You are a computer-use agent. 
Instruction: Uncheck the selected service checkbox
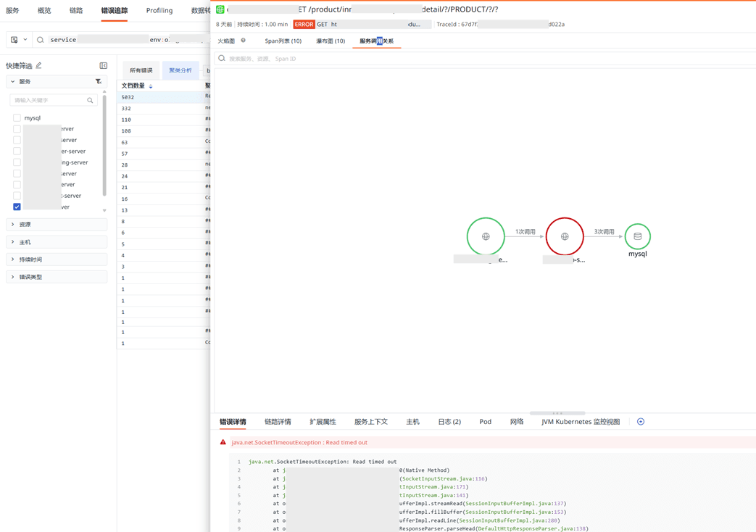click(x=17, y=207)
